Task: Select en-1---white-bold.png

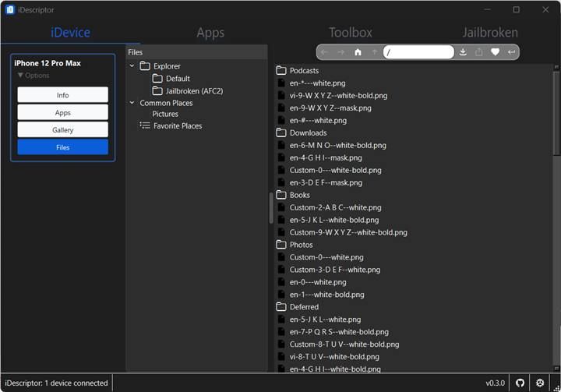Action: point(327,295)
